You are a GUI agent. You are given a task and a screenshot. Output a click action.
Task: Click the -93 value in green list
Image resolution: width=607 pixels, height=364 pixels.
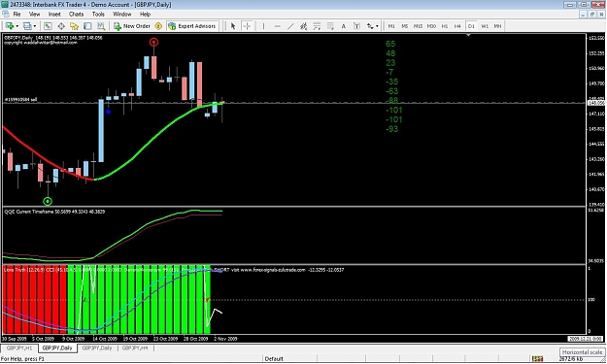coord(391,129)
